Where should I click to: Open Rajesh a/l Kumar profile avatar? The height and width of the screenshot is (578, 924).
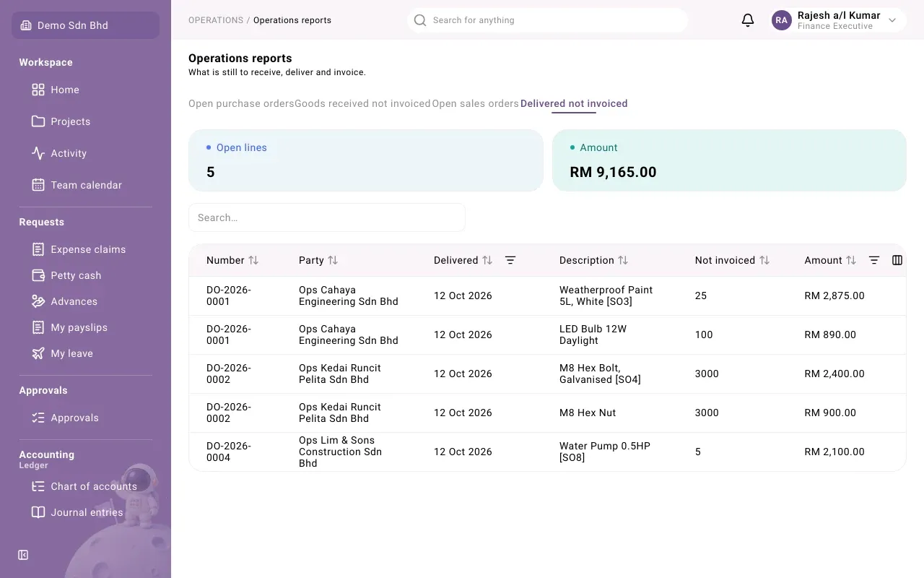782,20
